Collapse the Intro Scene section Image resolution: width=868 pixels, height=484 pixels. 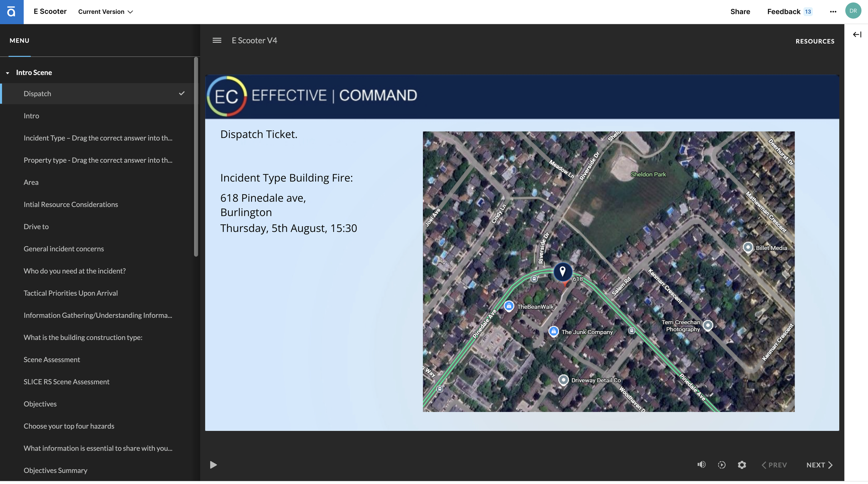pos(8,73)
